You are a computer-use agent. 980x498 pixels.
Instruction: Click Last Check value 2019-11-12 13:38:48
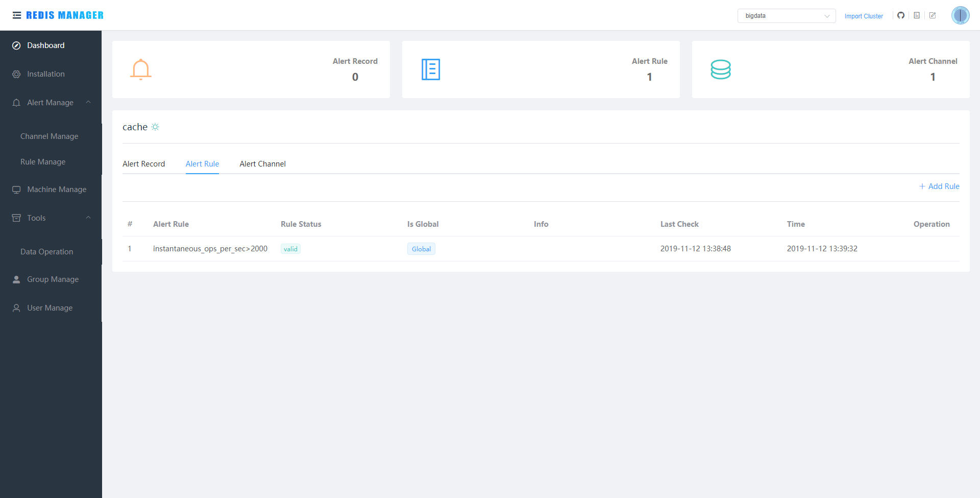[696, 249]
